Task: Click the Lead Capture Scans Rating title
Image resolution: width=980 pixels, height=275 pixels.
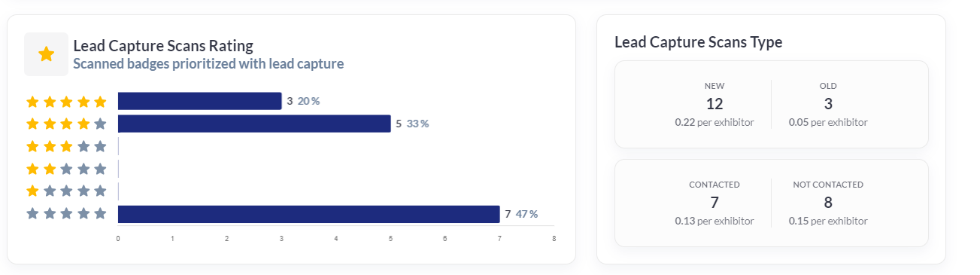Action: [163, 46]
